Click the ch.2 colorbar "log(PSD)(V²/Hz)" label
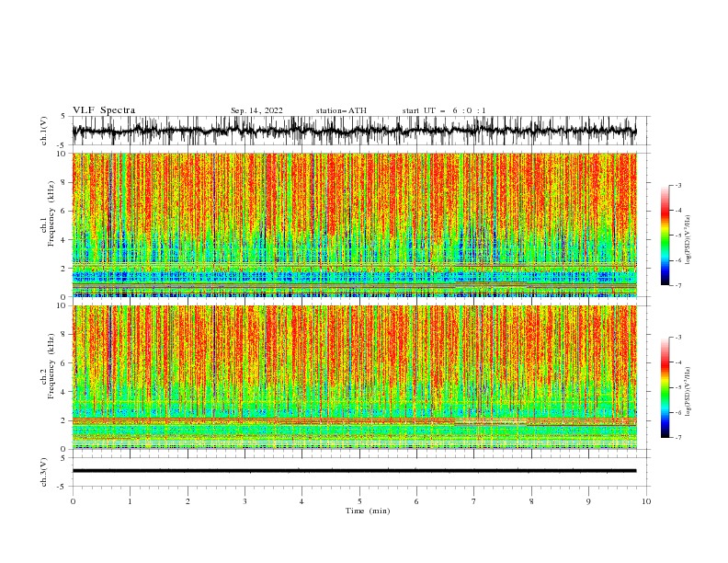728x563 pixels. (688, 392)
